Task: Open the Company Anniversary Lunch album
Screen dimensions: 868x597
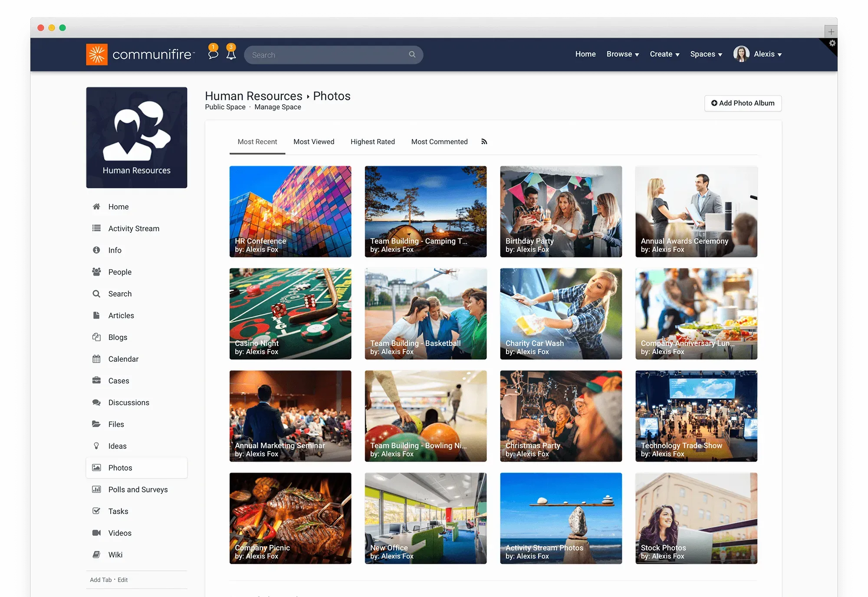Action: click(x=697, y=314)
